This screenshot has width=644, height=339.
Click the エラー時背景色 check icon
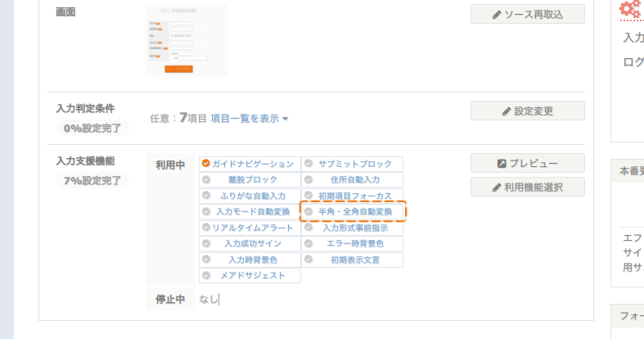pos(308,244)
